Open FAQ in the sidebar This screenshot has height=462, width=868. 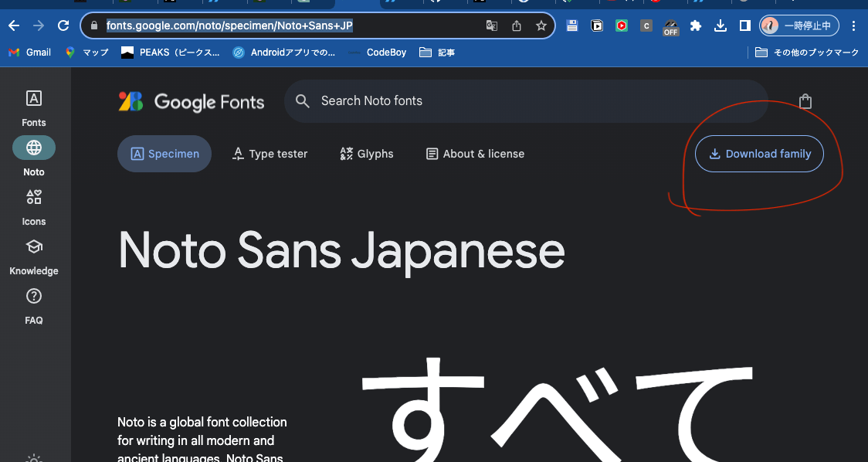[34, 306]
